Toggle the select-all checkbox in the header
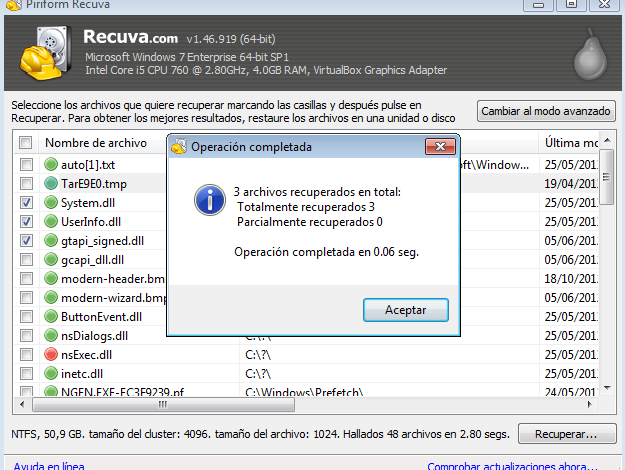This screenshot has width=625, height=470. (x=26, y=143)
